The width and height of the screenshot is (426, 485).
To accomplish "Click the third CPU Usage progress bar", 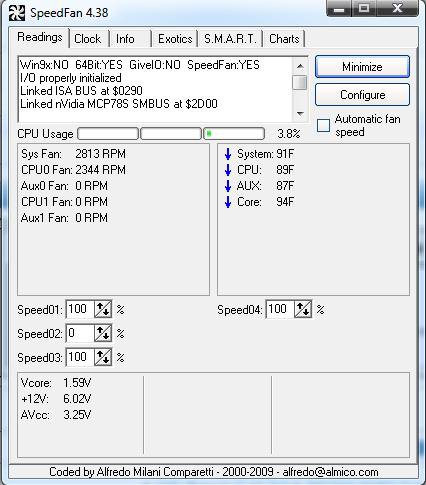I will 234,134.
